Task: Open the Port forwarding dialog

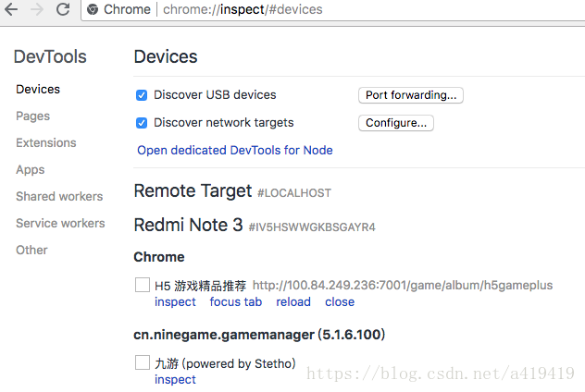Action: 411,95
